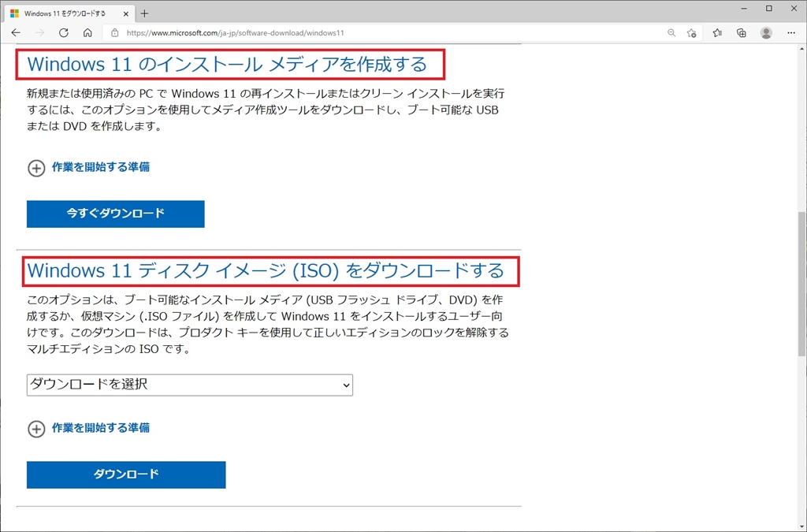Screen dimensions: 807x532
Task: Open the user profile menu
Action: (766, 33)
